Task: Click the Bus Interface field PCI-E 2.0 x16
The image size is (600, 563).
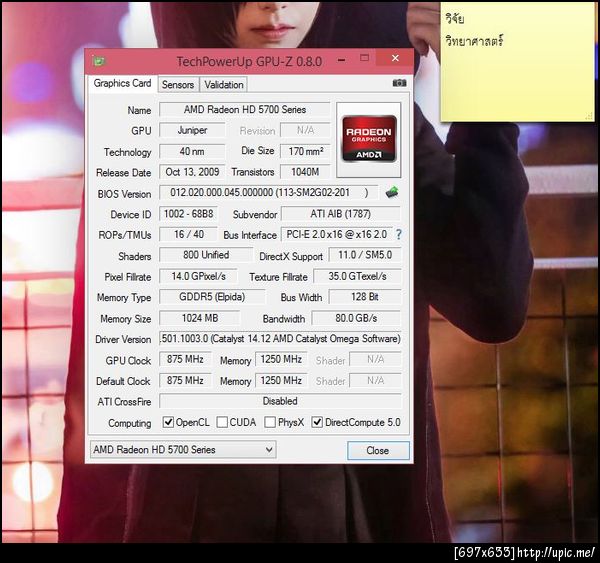Action: click(337, 234)
